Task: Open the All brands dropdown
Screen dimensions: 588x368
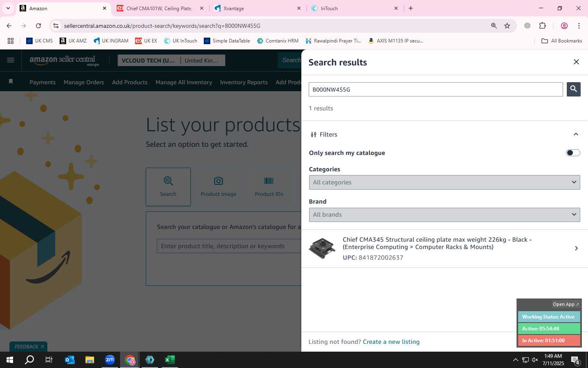Action: (x=444, y=215)
